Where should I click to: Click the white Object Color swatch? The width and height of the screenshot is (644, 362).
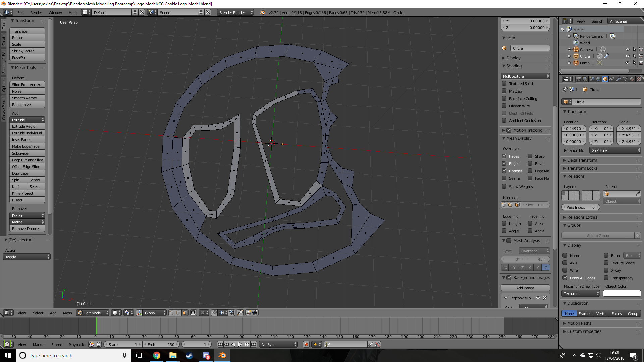tap(622, 293)
